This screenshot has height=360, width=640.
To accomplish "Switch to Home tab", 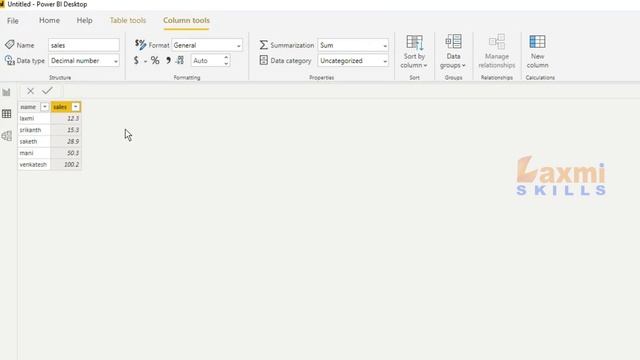I will 49,20.
